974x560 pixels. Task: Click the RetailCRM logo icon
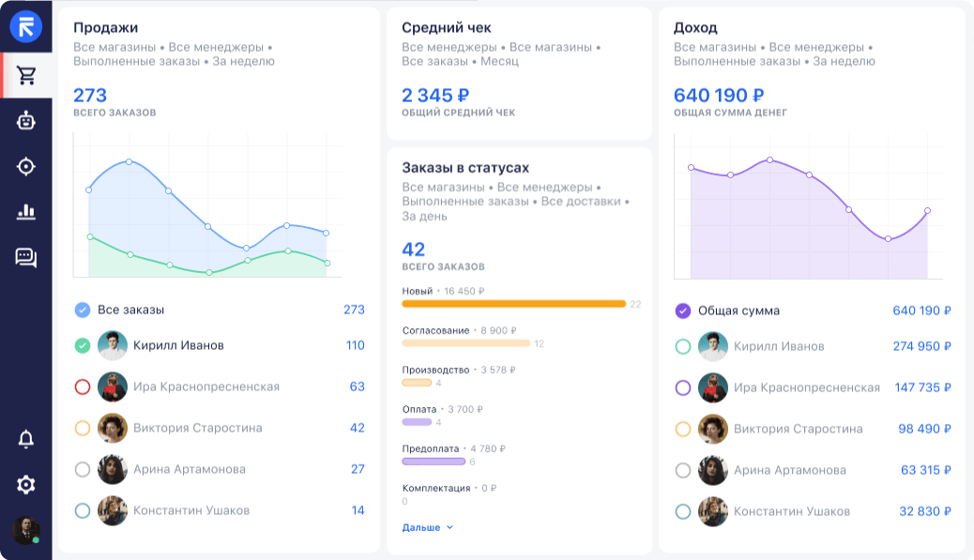click(26, 26)
